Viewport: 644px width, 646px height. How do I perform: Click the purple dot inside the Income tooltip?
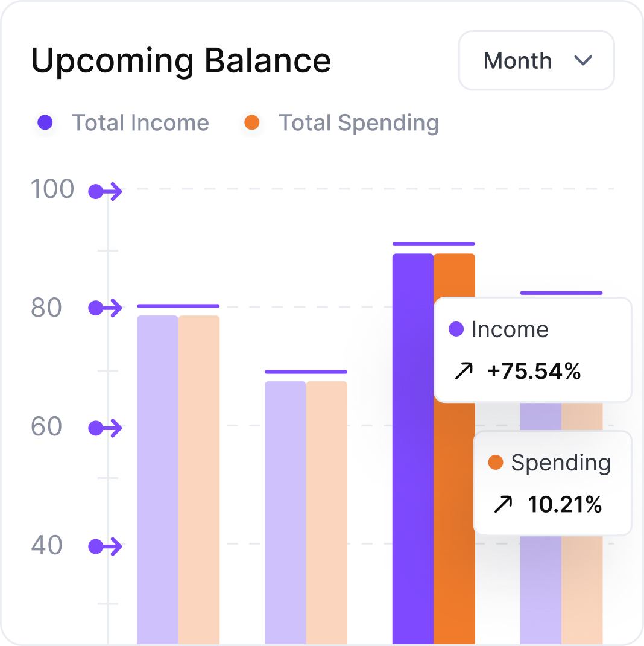point(457,329)
